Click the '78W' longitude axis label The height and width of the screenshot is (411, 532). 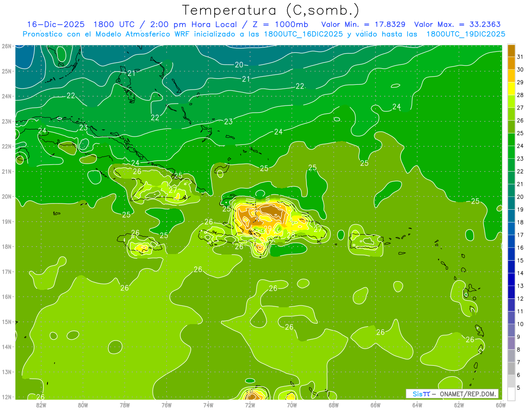125,405
